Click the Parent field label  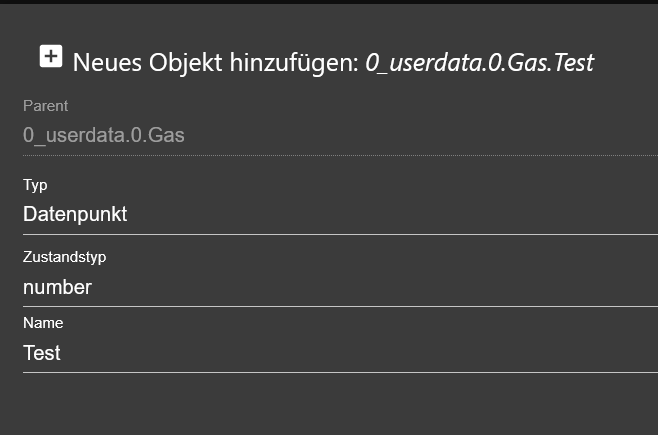tap(45, 106)
